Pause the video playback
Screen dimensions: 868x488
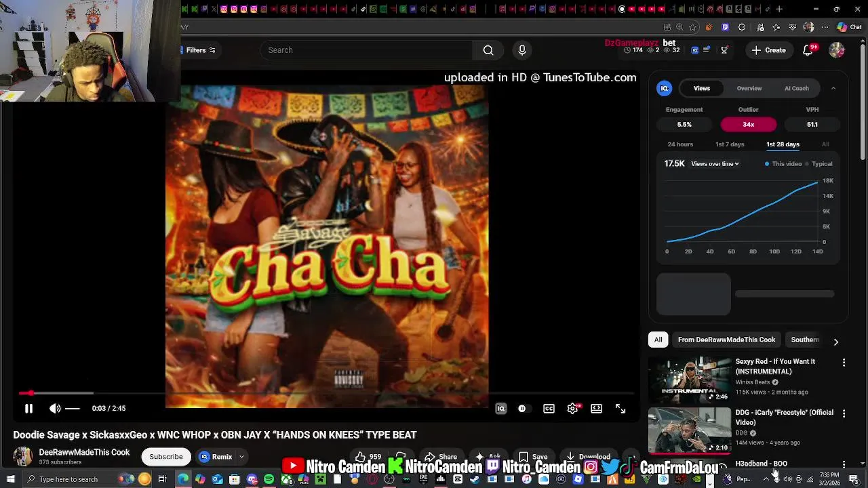pos(28,409)
